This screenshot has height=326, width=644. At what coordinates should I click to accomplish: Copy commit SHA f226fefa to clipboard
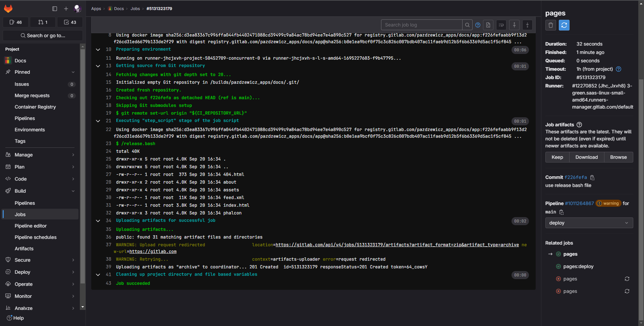[x=592, y=178]
